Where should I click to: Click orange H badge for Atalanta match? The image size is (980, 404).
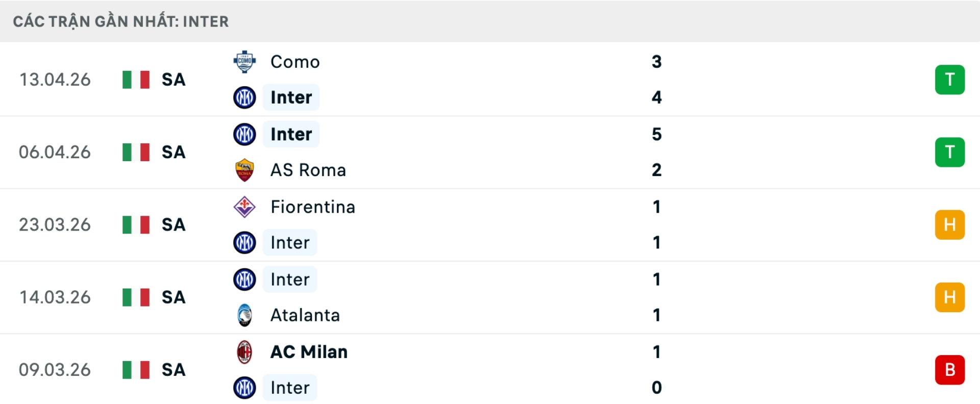(949, 297)
